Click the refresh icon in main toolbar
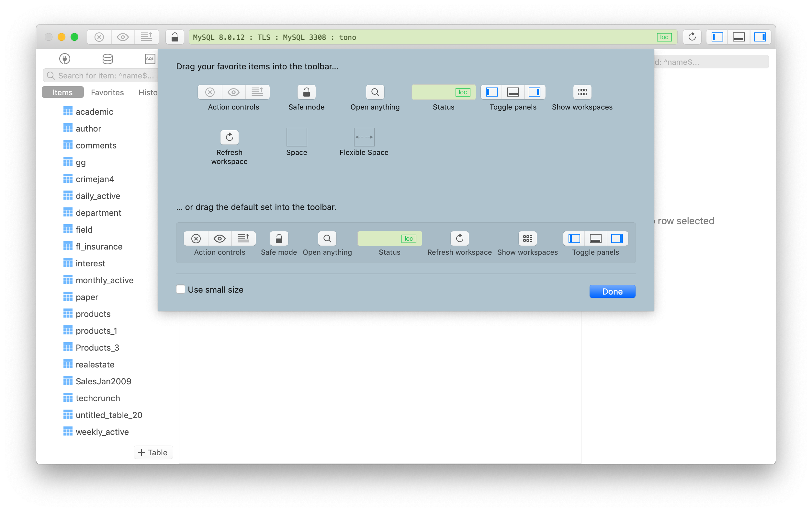Screen dimensions: 812x512 (692, 37)
